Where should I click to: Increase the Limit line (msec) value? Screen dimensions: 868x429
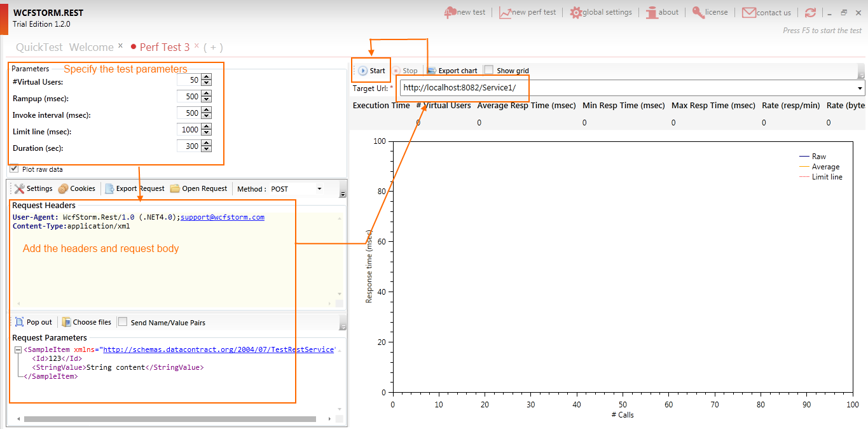(x=206, y=127)
